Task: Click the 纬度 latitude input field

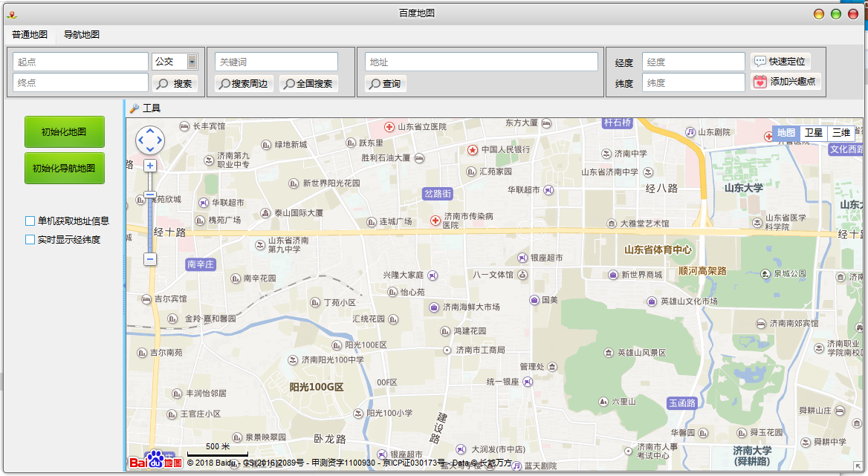Action: click(693, 82)
